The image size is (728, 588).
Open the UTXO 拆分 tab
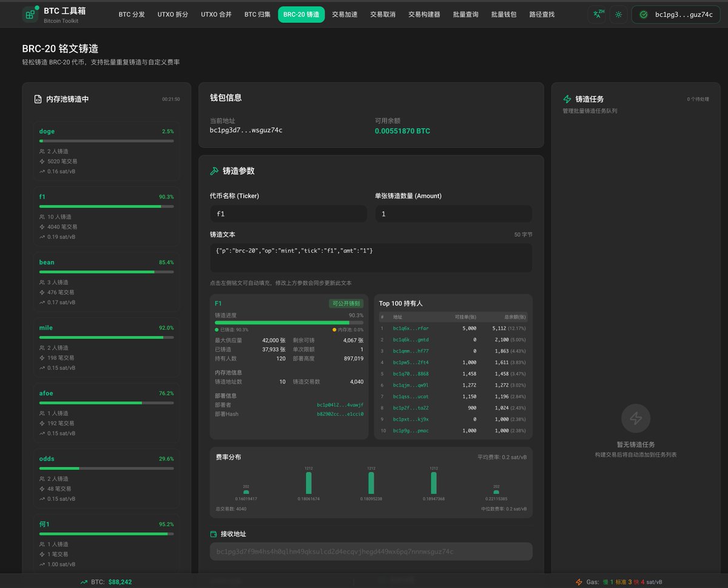point(173,15)
